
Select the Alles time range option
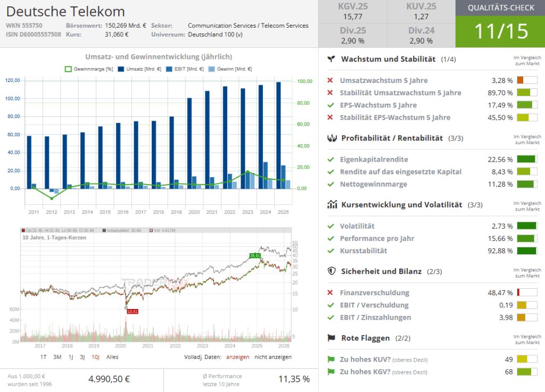(x=112, y=357)
